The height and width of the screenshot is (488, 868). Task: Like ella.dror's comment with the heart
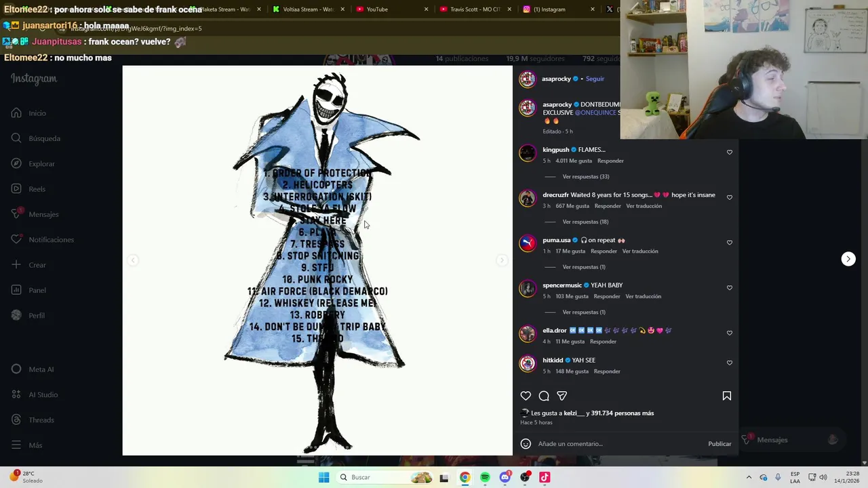[730, 333]
